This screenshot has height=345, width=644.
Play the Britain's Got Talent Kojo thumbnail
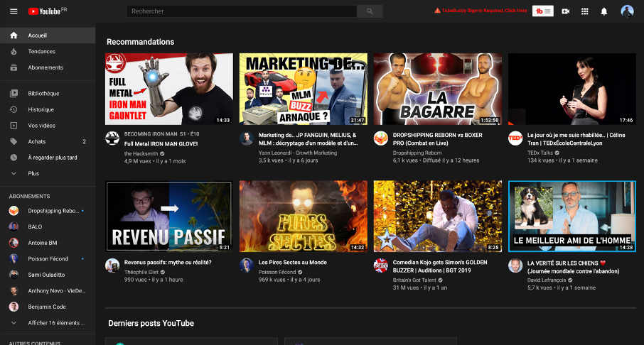[437, 217]
